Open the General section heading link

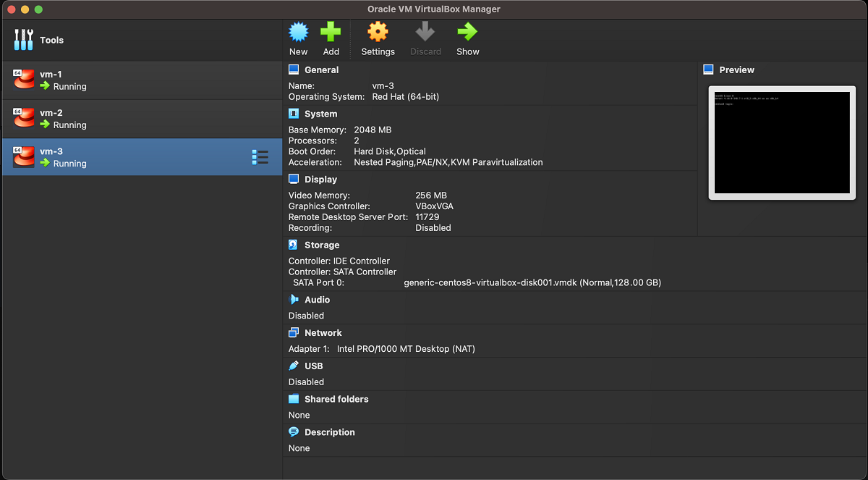pyautogui.click(x=321, y=70)
